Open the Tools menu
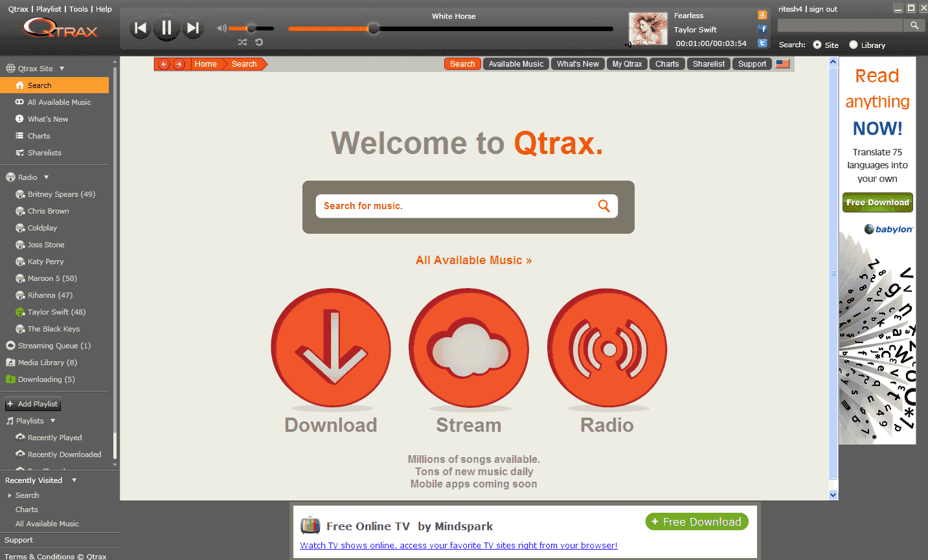928x560 pixels. coord(78,8)
